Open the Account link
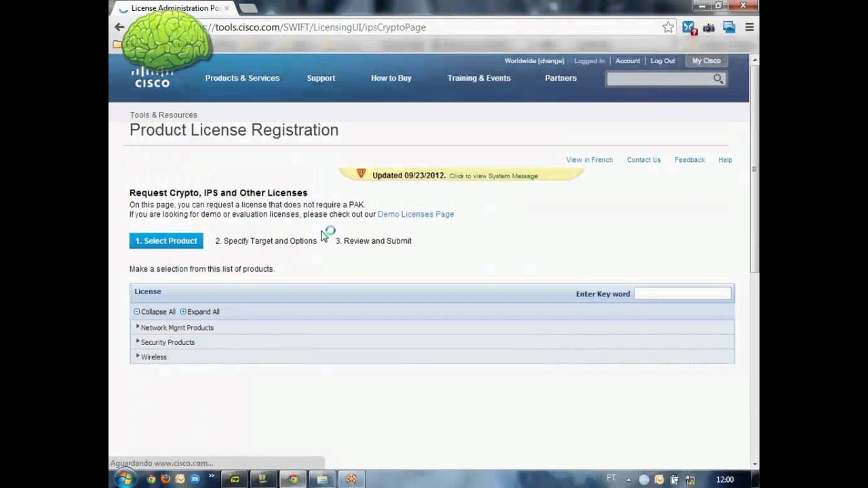868x488 pixels. (x=627, y=61)
